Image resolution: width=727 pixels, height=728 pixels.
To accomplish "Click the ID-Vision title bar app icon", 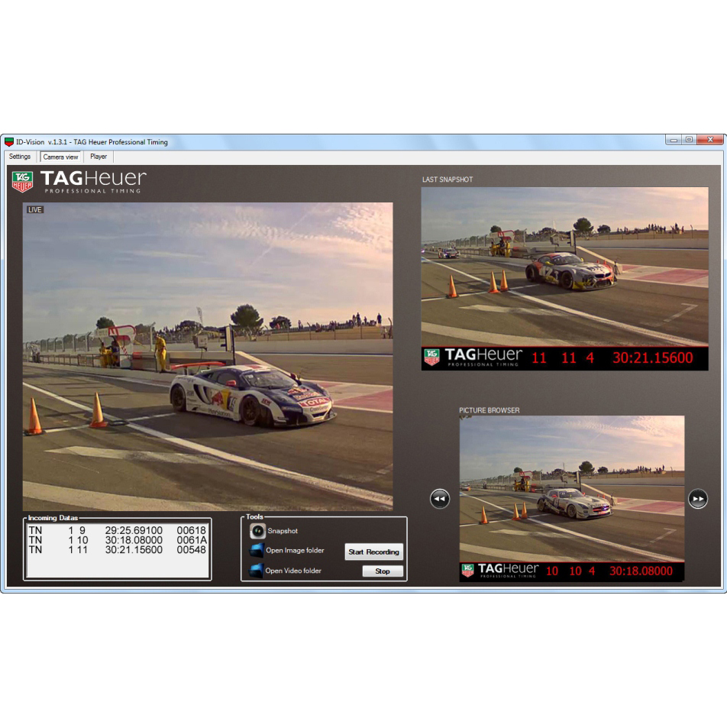I will (9, 142).
